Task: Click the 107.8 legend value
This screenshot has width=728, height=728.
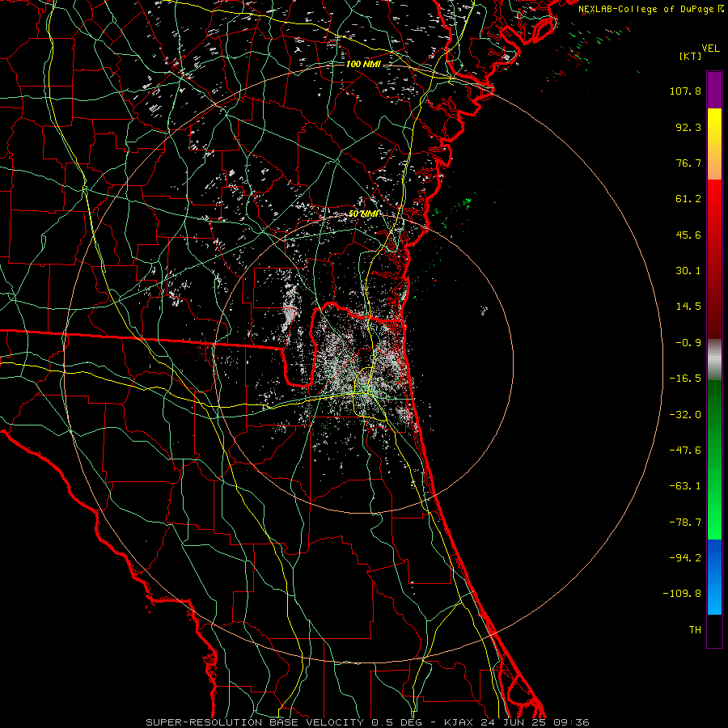Action: pos(685,91)
